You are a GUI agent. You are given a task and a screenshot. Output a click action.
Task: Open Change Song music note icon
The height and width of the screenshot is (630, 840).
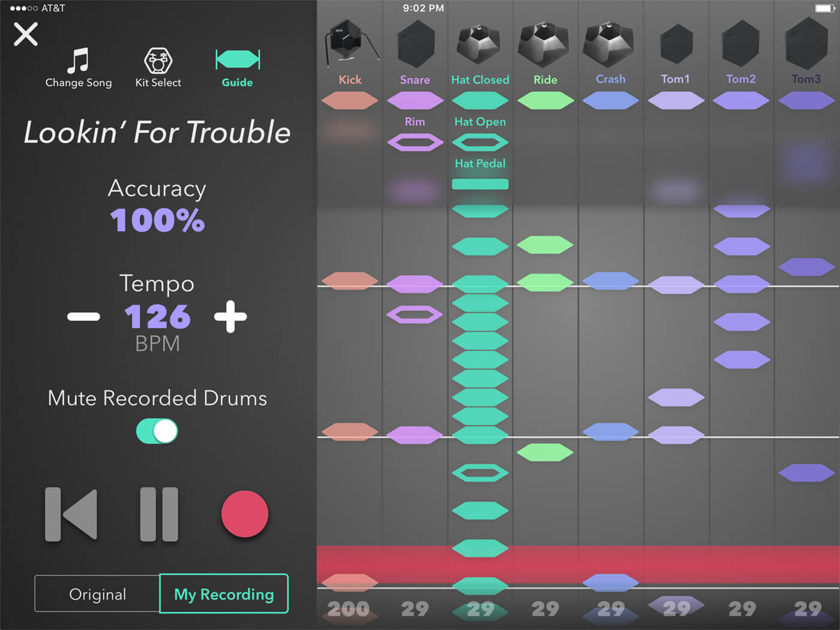coord(78,60)
